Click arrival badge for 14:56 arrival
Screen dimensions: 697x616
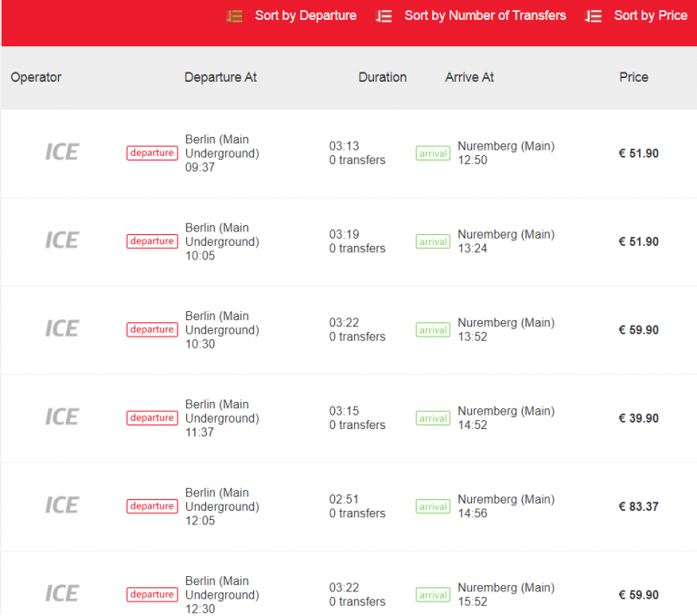click(433, 507)
